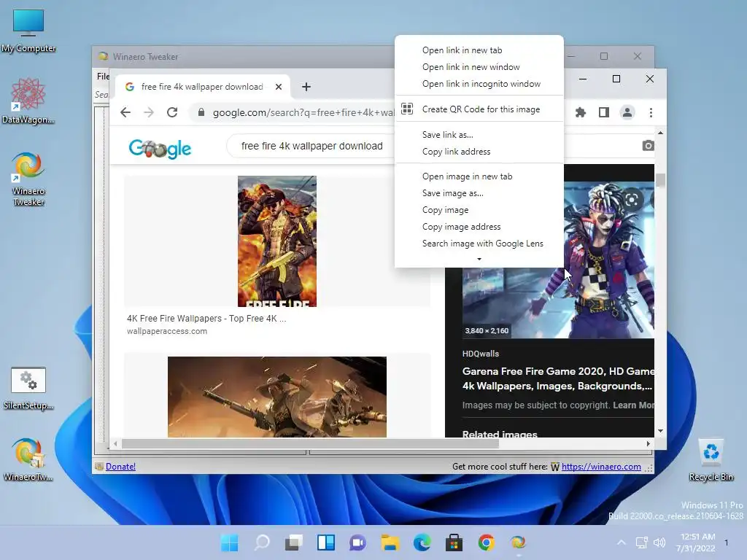Open taskbar Search

pos(262,542)
